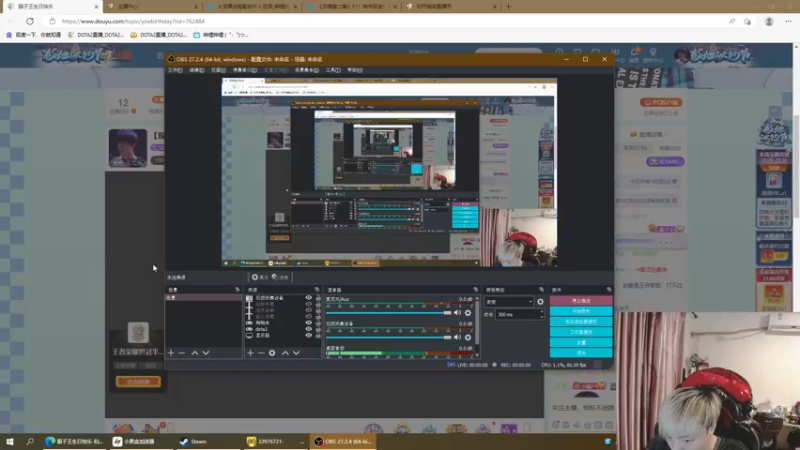This screenshot has height=450, width=800.
Task: Open Edge settings and more menu
Action: click(788, 21)
